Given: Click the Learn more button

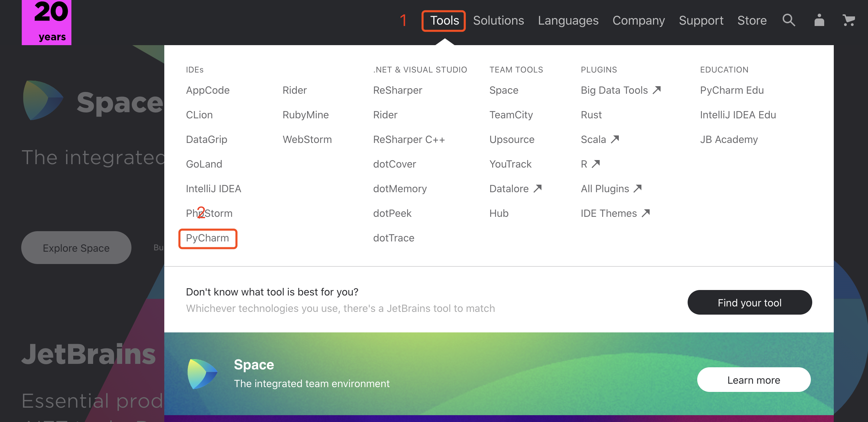Looking at the screenshot, I should pyautogui.click(x=753, y=380).
